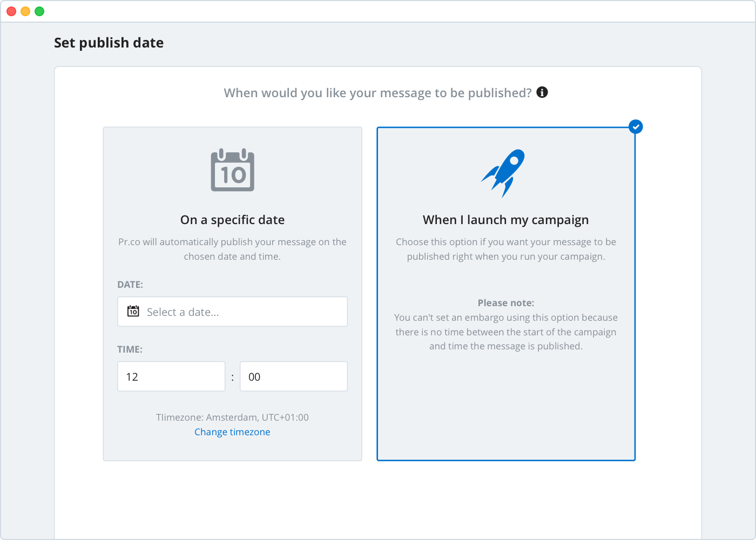Click the 'Change timezone' link

click(x=232, y=432)
